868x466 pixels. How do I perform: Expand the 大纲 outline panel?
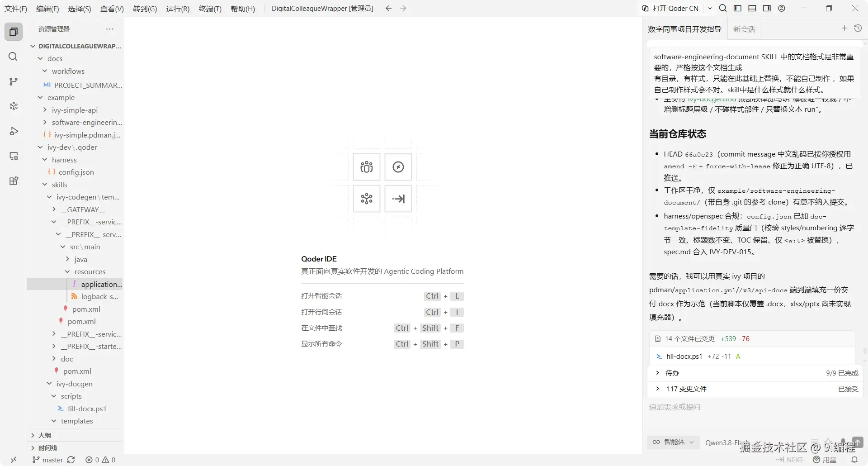[75, 435]
